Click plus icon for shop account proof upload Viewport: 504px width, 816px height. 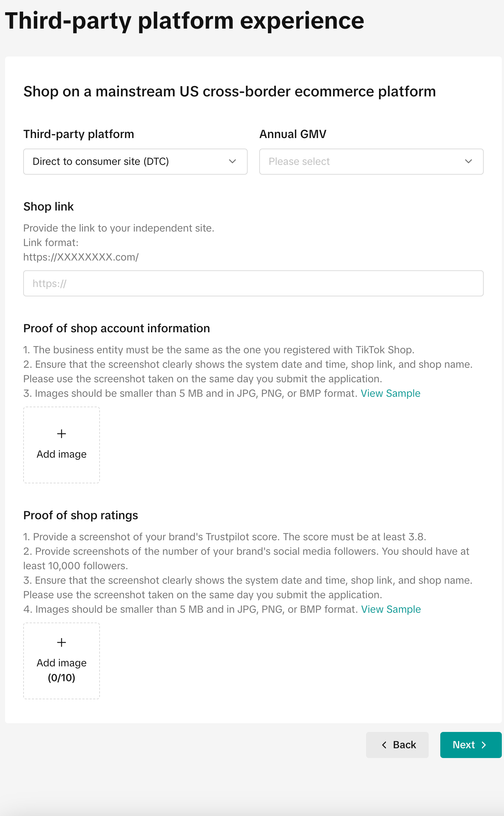click(x=62, y=434)
